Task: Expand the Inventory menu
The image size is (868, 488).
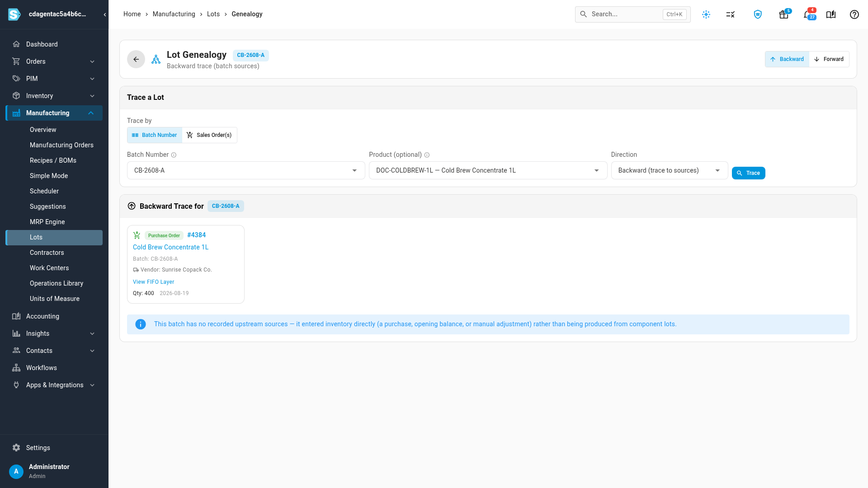Action: [54, 96]
